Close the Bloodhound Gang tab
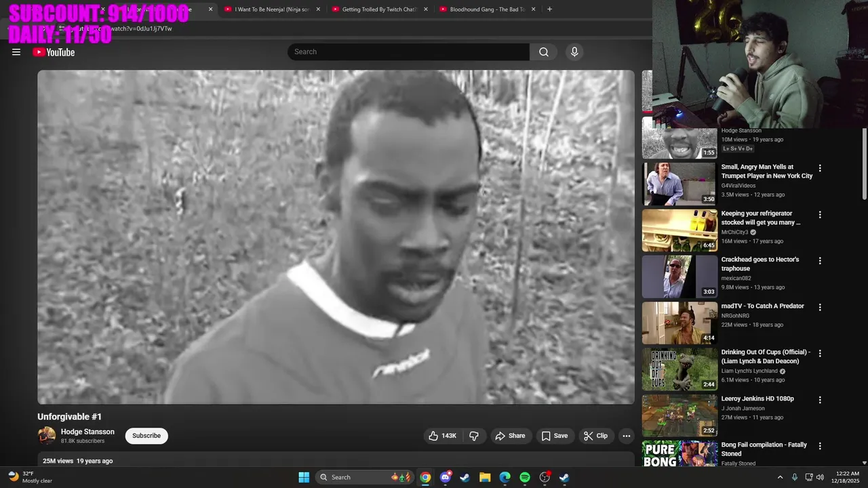868x488 pixels. tap(534, 9)
